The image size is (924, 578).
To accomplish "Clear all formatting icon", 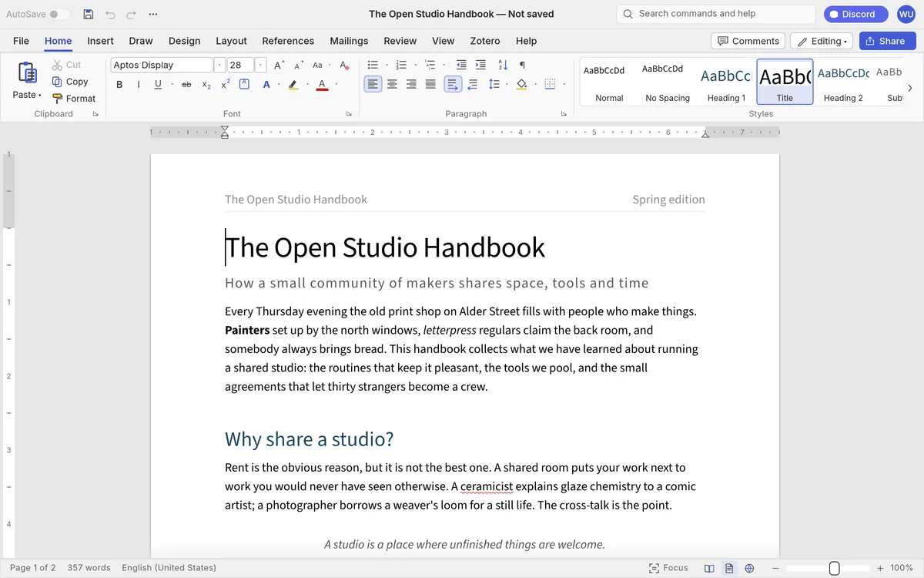I will click(x=344, y=65).
